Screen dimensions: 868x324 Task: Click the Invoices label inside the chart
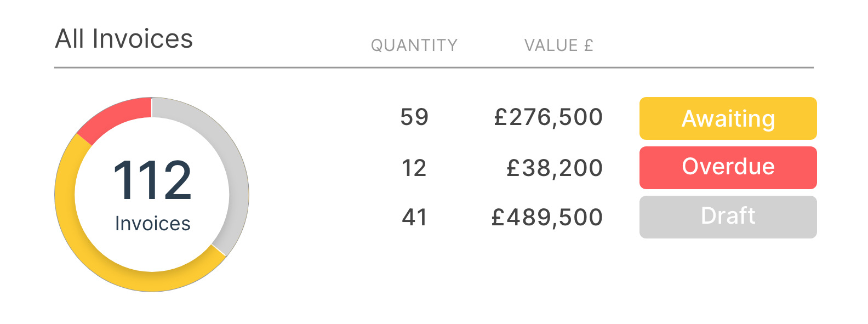click(x=152, y=224)
